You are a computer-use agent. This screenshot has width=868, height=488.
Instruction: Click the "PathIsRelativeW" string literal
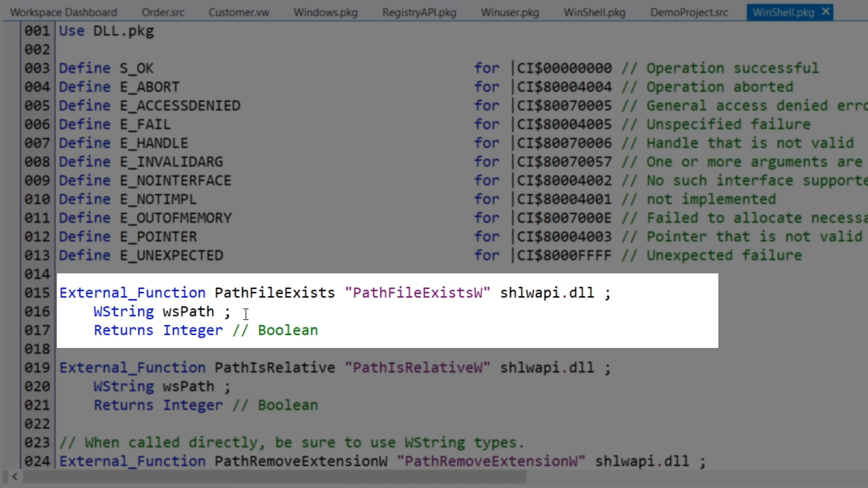click(417, 368)
